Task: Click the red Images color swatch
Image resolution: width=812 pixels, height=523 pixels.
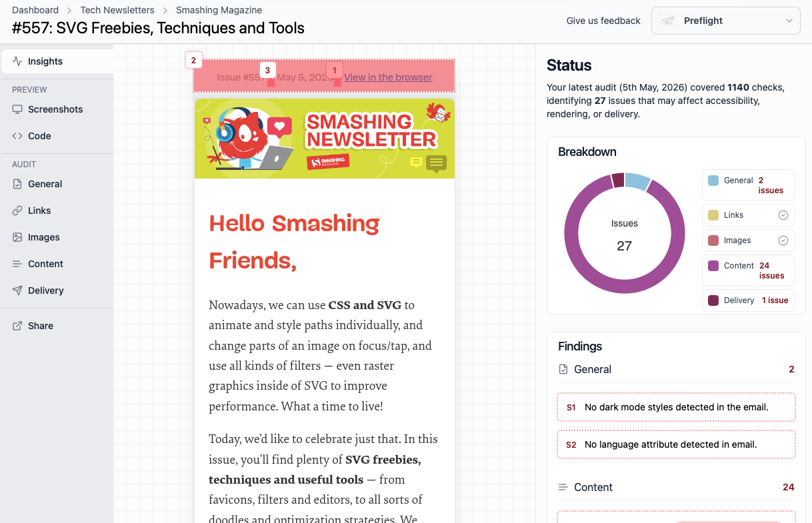Action: tap(713, 241)
